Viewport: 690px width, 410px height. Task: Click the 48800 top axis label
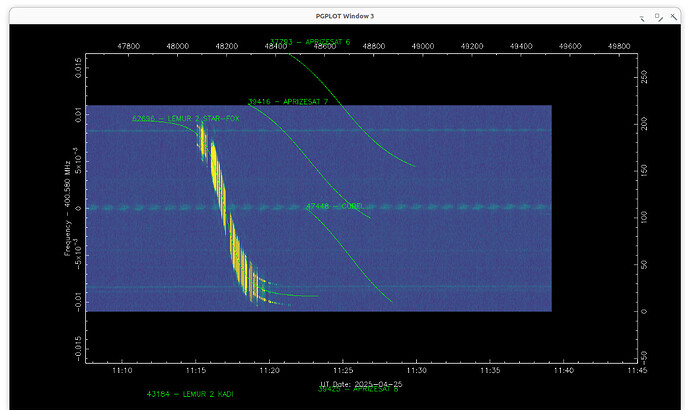coord(374,46)
